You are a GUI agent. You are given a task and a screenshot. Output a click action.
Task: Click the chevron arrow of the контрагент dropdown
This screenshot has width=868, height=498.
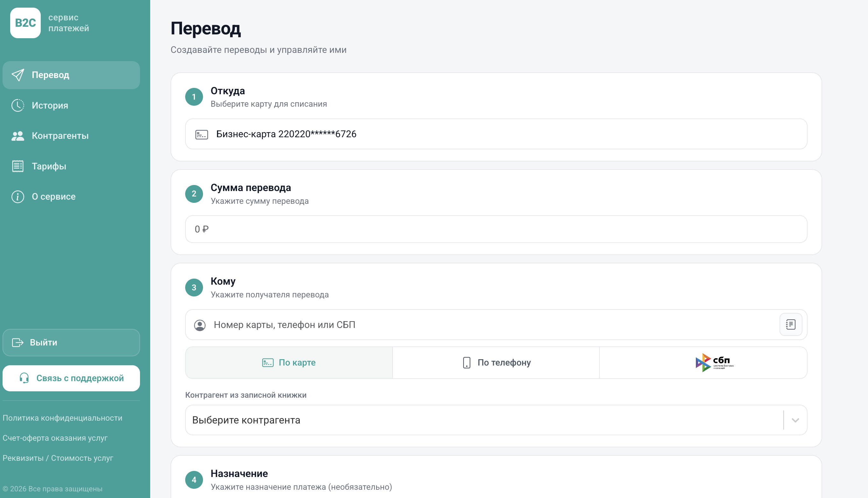click(795, 420)
